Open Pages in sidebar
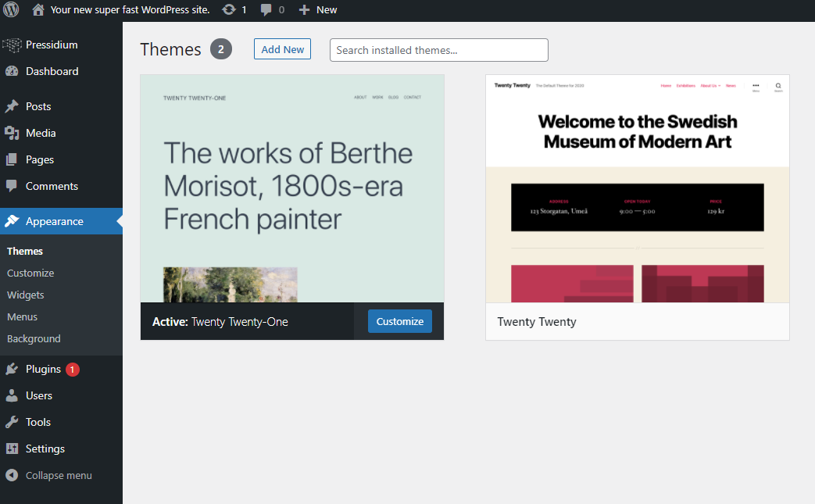Image resolution: width=815 pixels, height=504 pixels. click(40, 159)
